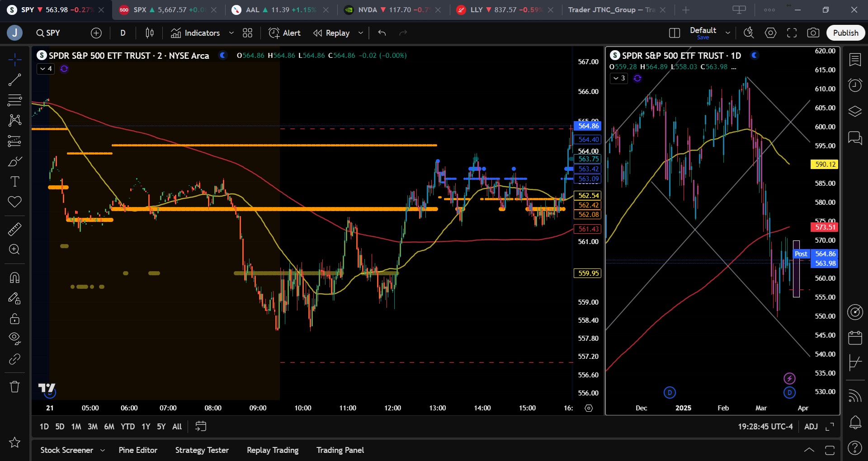Select the text annotation tool
The width and height of the screenshot is (868, 461).
[x=14, y=182]
